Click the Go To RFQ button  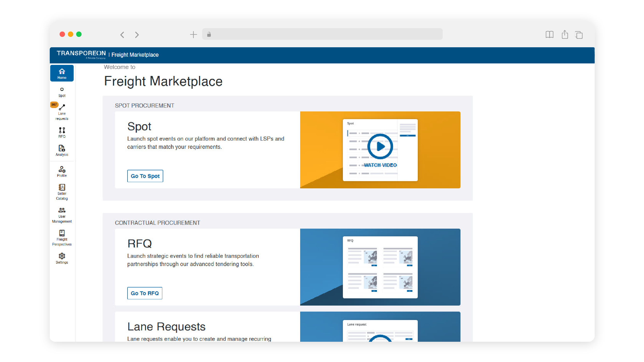coord(144,293)
